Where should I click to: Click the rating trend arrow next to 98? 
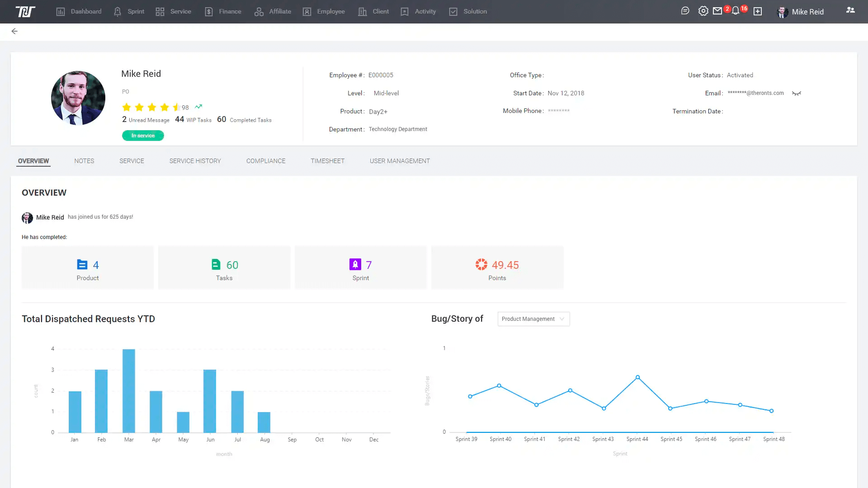click(x=198, y=107)
